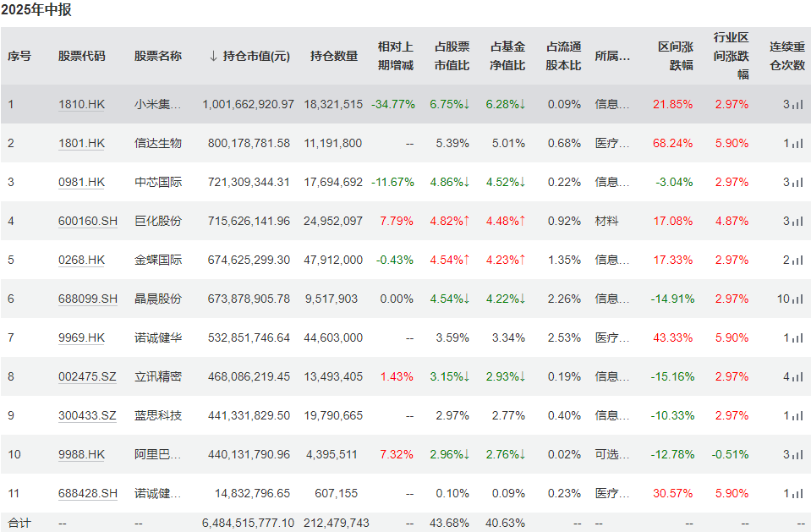
Task: Select stock name 晶晨股份
Action: click(158, 299)
